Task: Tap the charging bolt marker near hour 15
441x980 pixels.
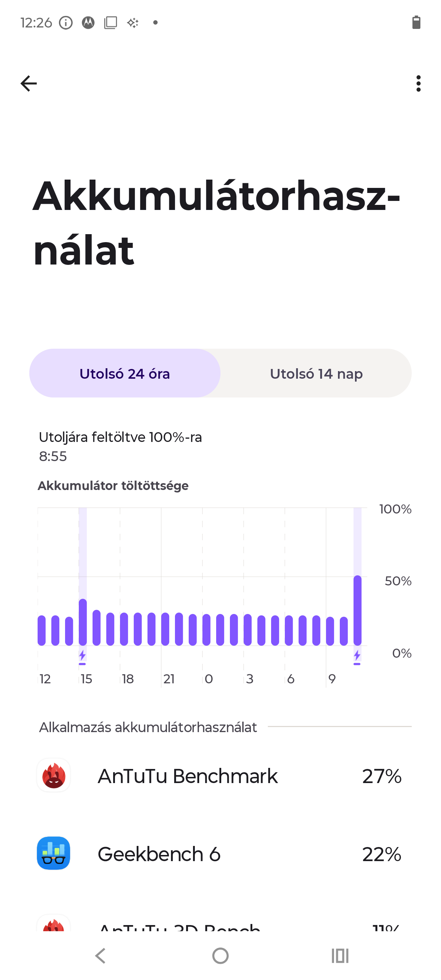Action: [x=82, y=657]
